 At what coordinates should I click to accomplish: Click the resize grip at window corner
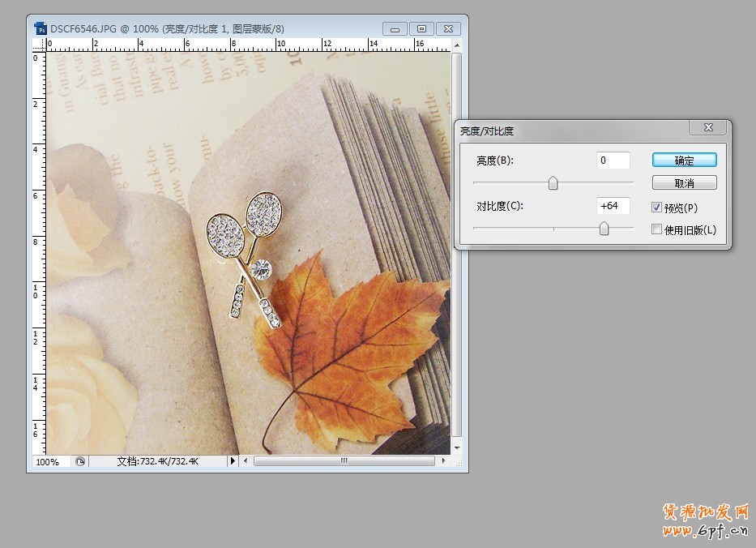pos(457,461)
